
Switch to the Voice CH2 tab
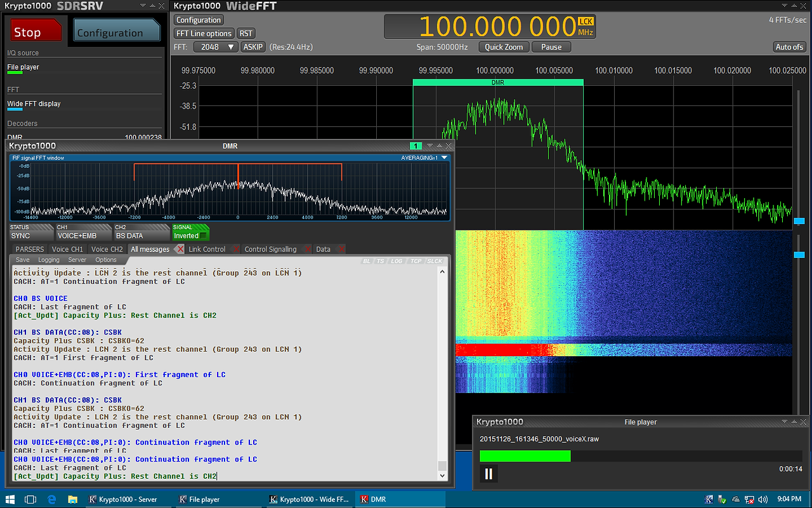click(x=107, y=250)
